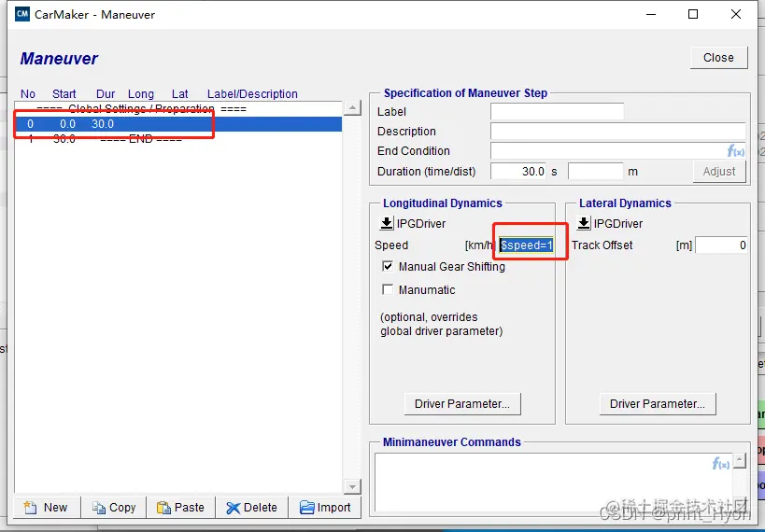Click the f(x) icon in Minimaneuver Commands
This screenshot has height=532, width=765.
721,463
